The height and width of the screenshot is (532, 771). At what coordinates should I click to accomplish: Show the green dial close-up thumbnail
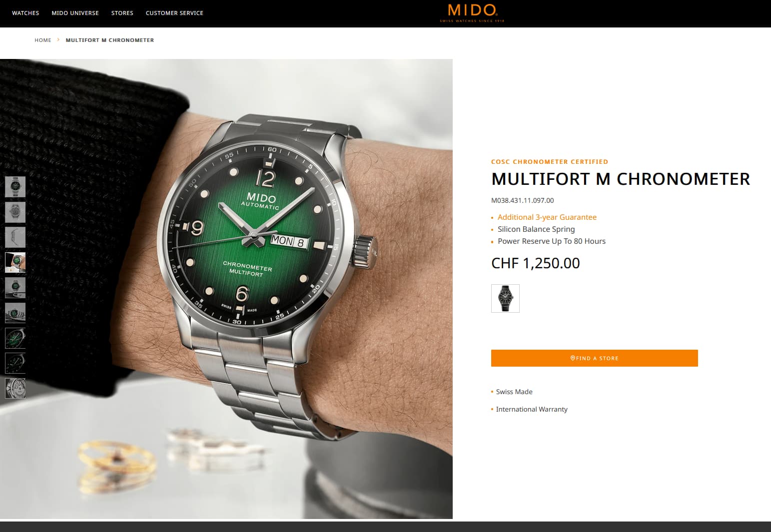tap(15, 338)
